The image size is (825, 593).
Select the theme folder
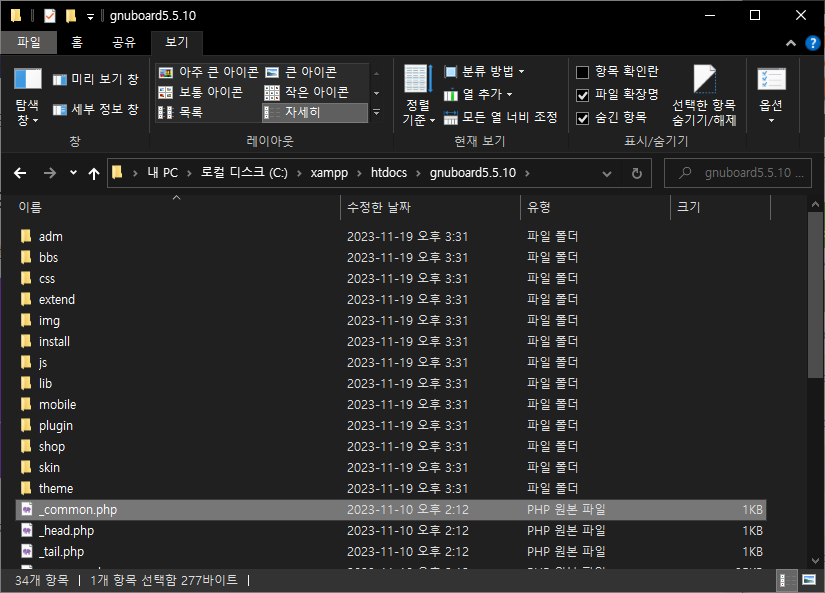[x=390, y=489]
